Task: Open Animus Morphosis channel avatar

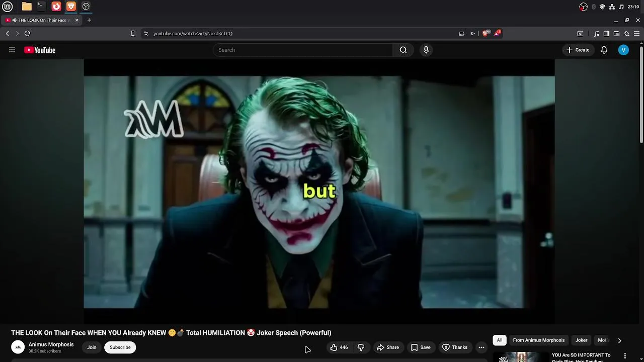Action: pyautogui.click(x=18, y=347)
